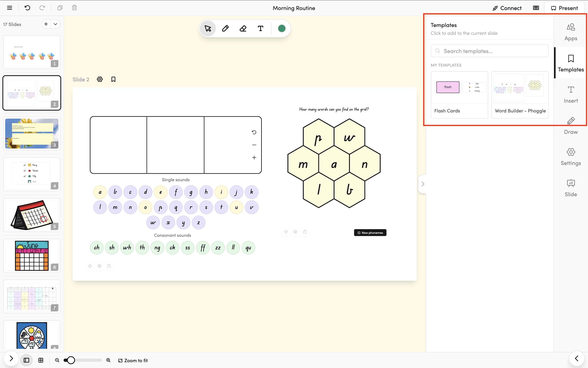Open the hamburger main menu
Screen dimensions: 588x368
coord(9,8)
